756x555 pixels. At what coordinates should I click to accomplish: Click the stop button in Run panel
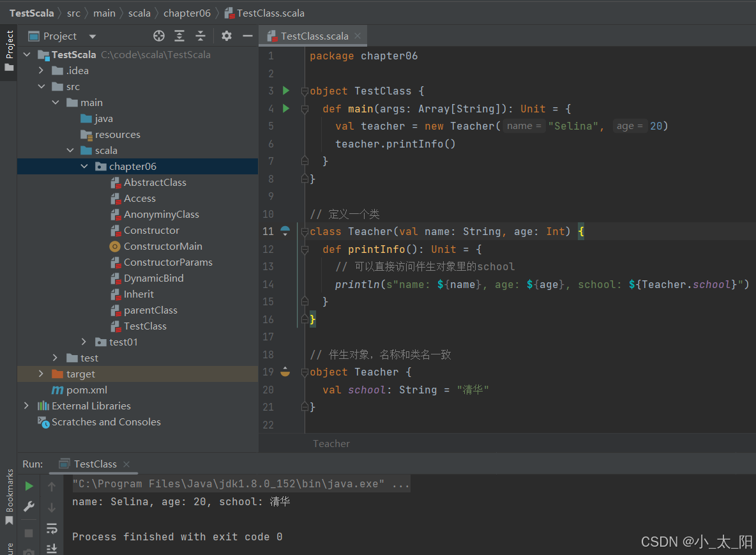29,533
